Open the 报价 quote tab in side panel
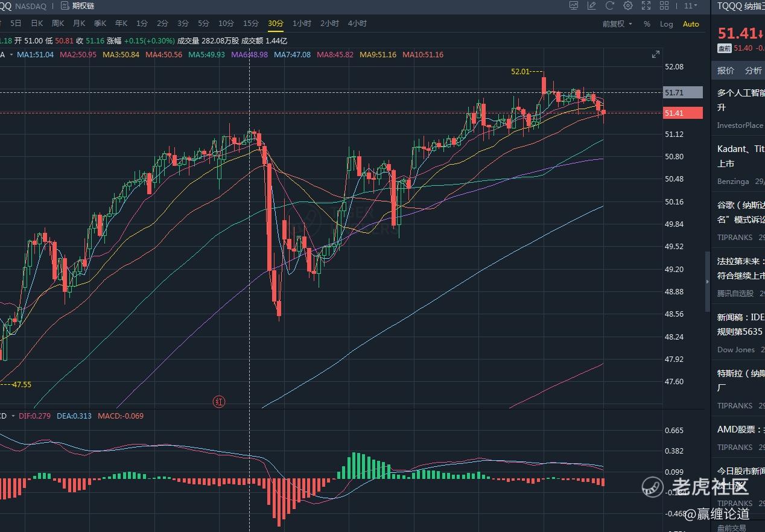Viewport: 765px width, 532px height. click(726, 71)
